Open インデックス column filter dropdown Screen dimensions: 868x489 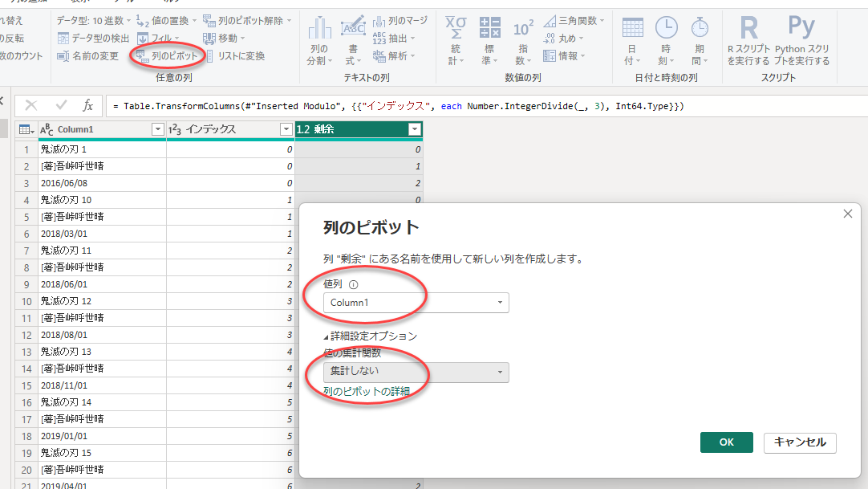286,129
